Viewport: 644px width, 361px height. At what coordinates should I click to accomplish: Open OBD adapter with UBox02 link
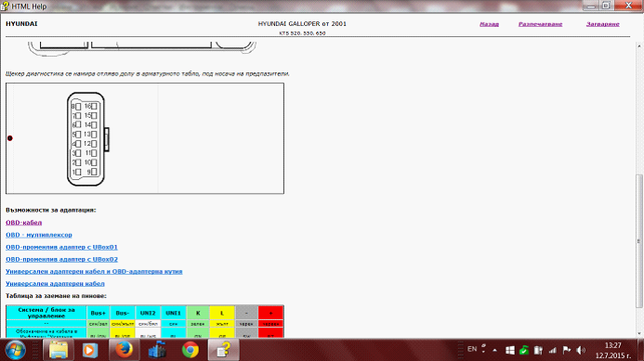coord(61,259)
